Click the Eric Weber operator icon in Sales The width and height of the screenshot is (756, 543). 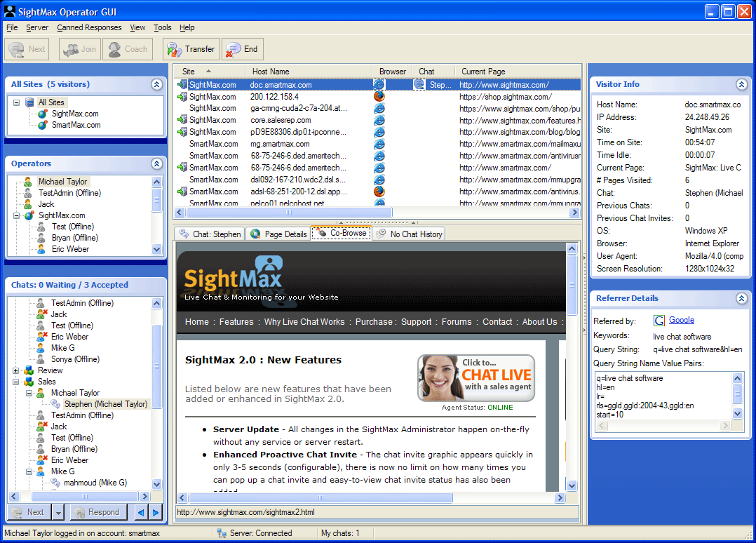coord(42,460)
